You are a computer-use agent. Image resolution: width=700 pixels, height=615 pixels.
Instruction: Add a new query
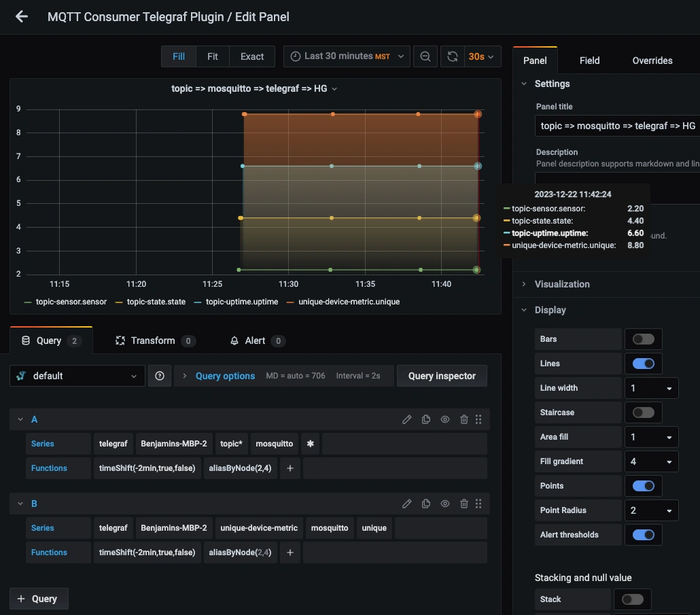[39, 599]
